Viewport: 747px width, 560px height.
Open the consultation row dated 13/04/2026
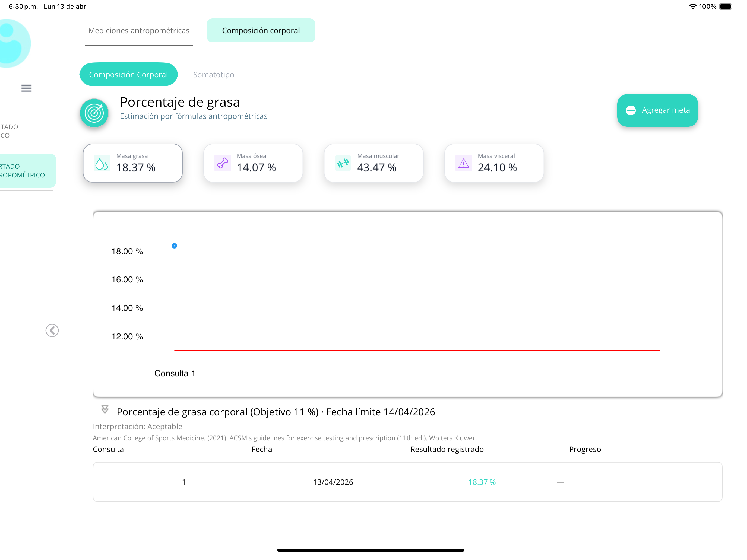pos(408,482)
